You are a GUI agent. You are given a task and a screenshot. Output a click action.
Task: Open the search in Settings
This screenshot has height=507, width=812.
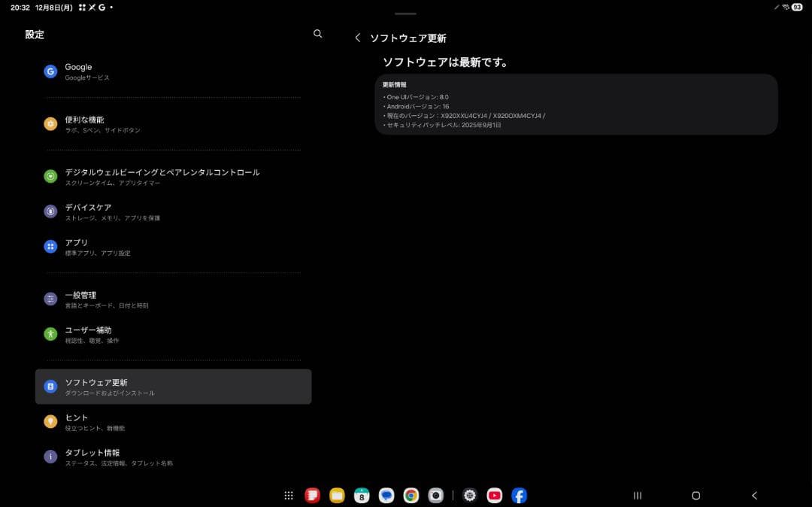point(317,34)
